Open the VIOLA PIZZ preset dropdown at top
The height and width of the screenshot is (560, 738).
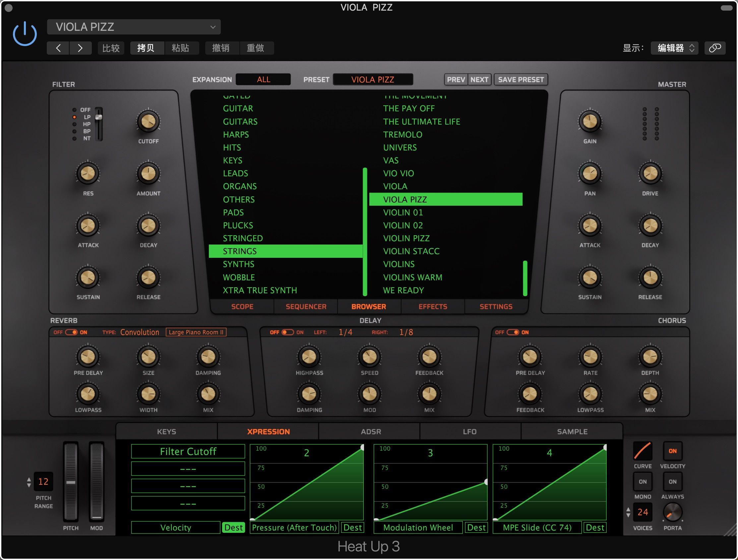click(x=134, y=27)
